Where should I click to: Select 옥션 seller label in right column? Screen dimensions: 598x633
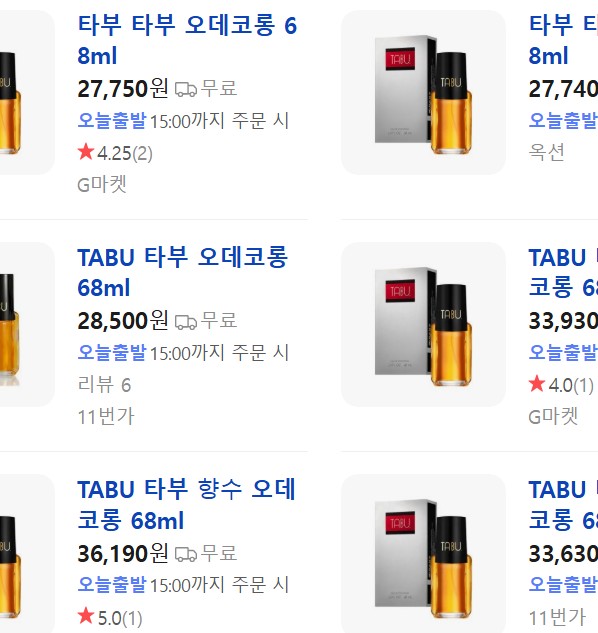[546, 152]
